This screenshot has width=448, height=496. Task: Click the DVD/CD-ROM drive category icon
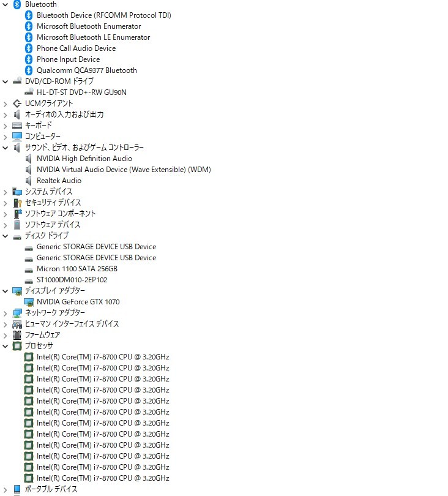[17, 81]
